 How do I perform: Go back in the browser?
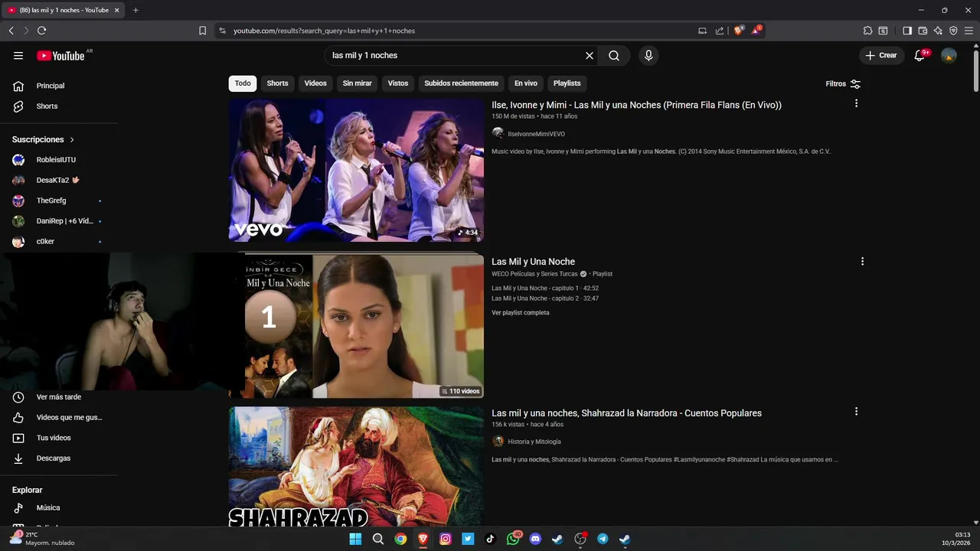[x=11, y=31]
